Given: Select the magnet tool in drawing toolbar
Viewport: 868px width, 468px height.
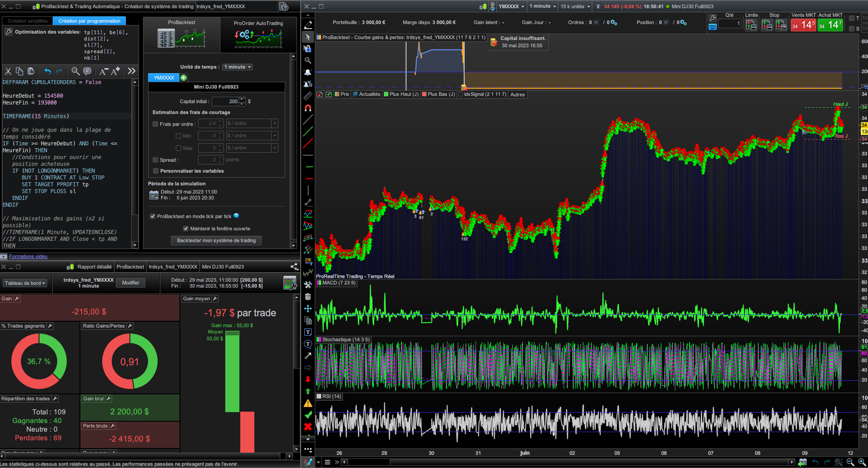Looking at the screenshot, I should [x=308, y=108].
